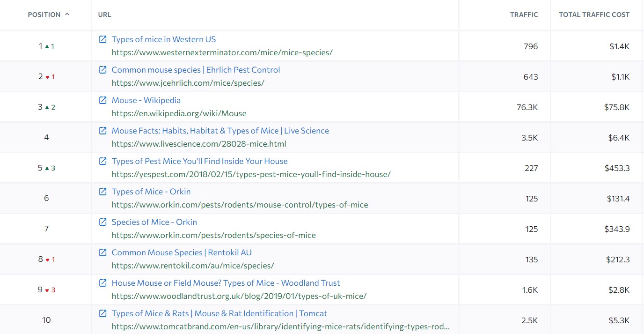Viewport: 644px width, 334px height.
Task: Select traffic value 2.5K
Action: [530, 320]
